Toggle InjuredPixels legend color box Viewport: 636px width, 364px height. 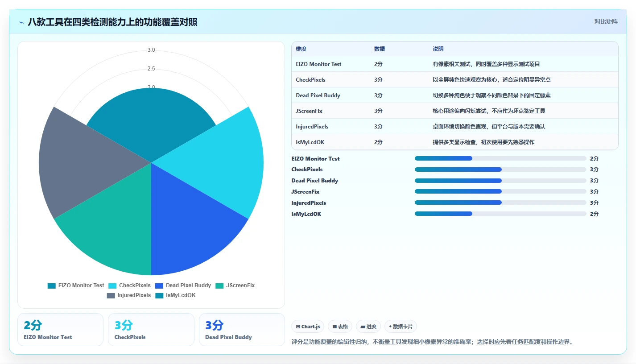(111, 295)
